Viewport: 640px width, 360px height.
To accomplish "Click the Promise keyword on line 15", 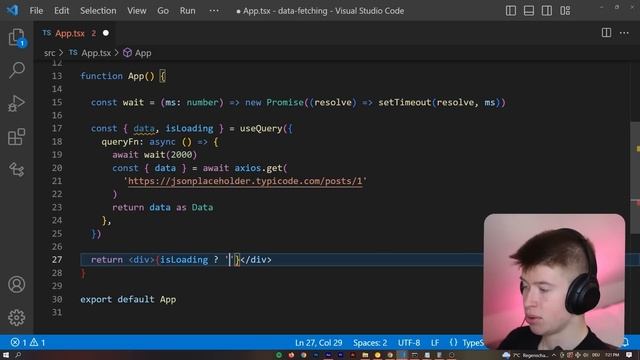I will (x=285, y=102).
